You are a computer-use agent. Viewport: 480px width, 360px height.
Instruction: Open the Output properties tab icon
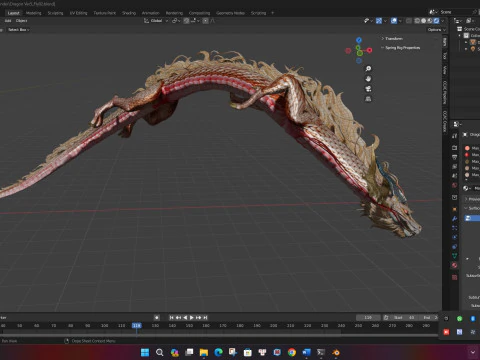pos(454,157)
